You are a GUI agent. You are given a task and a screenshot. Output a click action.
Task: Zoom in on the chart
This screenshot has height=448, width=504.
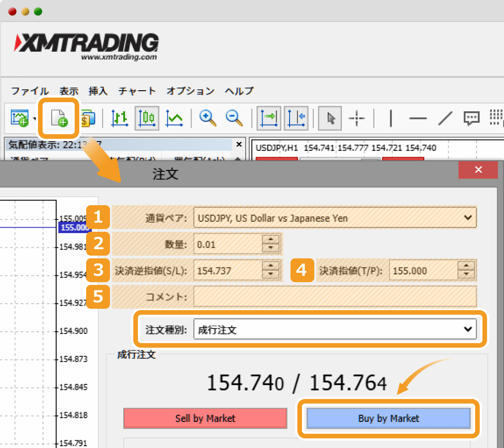[208, 118]
